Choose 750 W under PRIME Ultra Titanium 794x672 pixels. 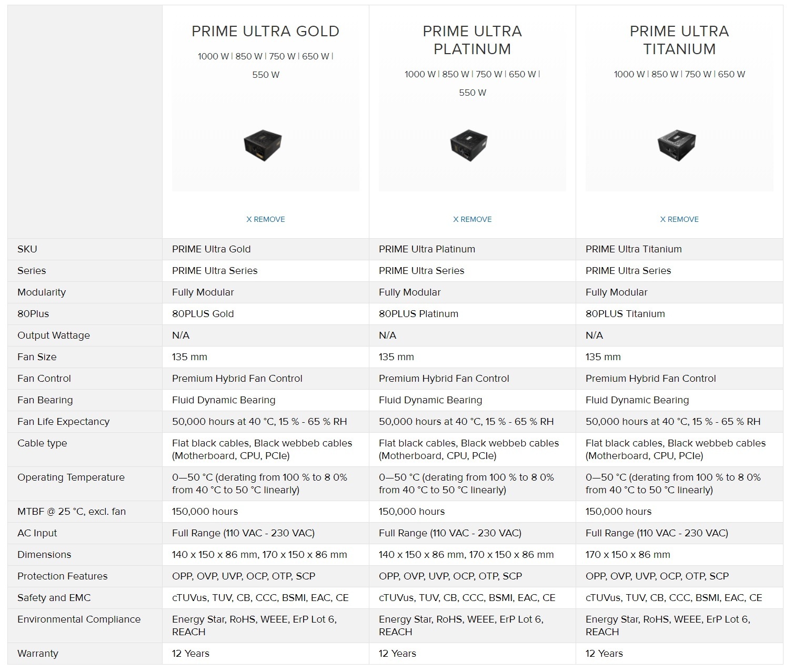pos(698,75)
